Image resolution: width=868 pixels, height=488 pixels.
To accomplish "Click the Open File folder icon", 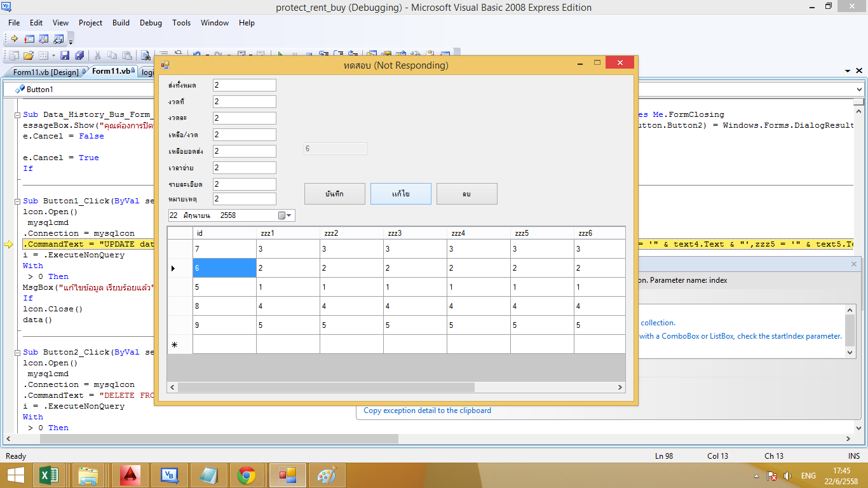I will tap(29, 56).
